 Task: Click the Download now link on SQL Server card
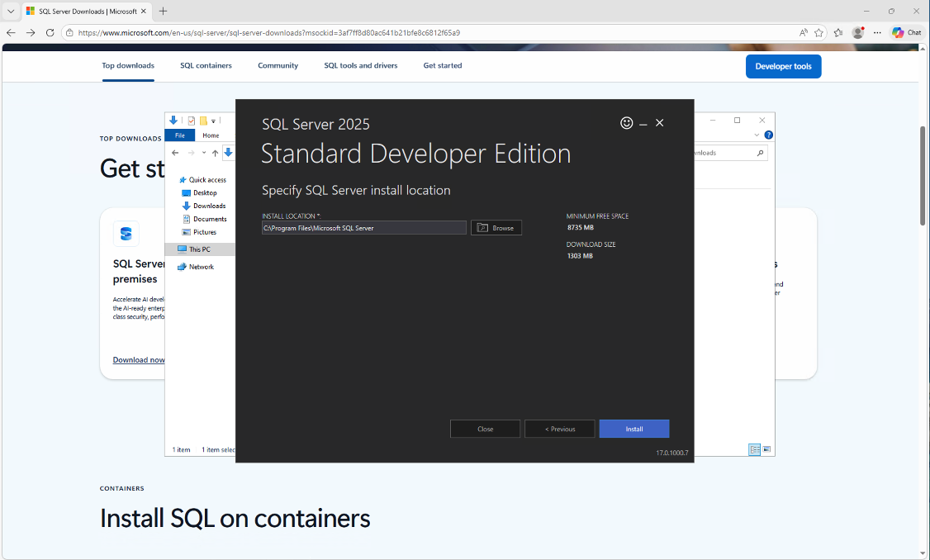(x=139, y=360)
